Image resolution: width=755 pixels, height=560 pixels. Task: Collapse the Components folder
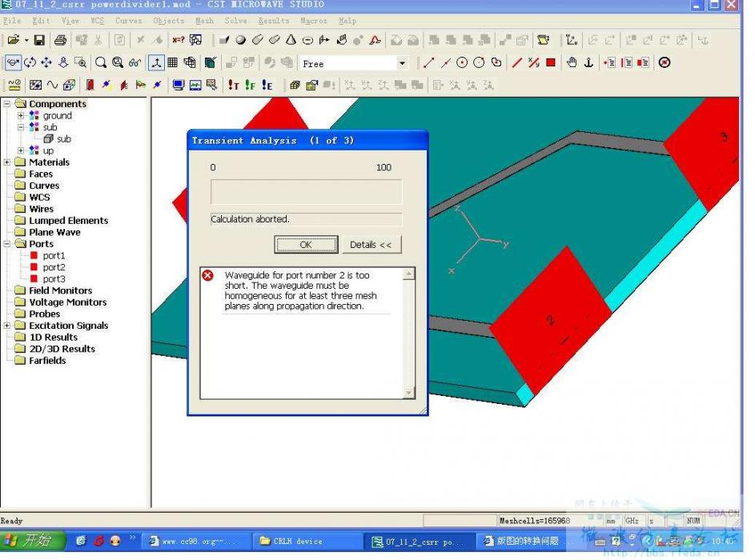click(7, 103)
